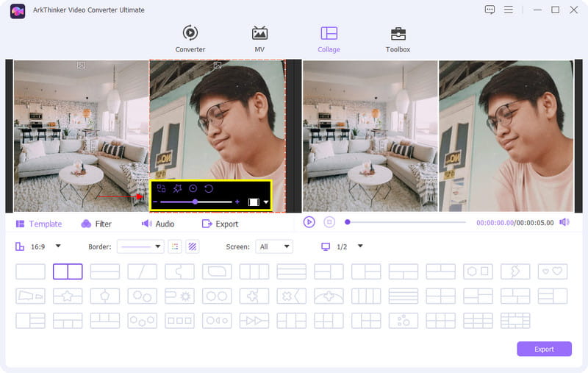Select the pentagon center template
This screenshot has height=373, width=588.
point(105,296)
